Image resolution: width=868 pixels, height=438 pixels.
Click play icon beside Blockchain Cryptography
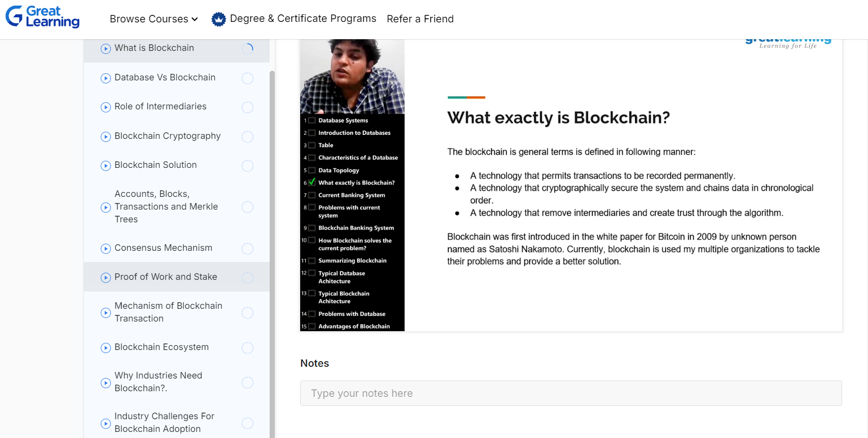click(106, 137)
